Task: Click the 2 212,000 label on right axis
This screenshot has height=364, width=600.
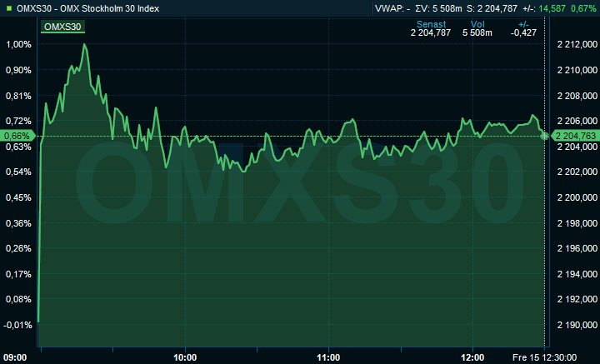Action: tap(577, 44)
